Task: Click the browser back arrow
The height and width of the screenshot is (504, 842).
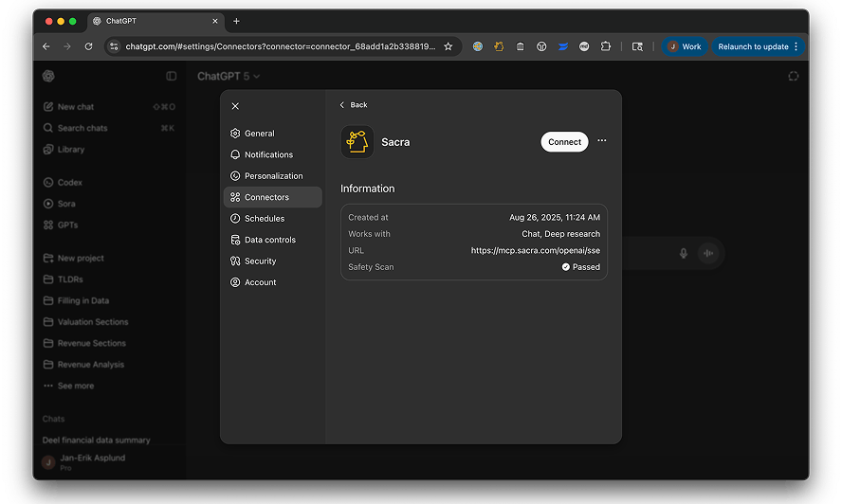Action: click(x=46, y=46)
